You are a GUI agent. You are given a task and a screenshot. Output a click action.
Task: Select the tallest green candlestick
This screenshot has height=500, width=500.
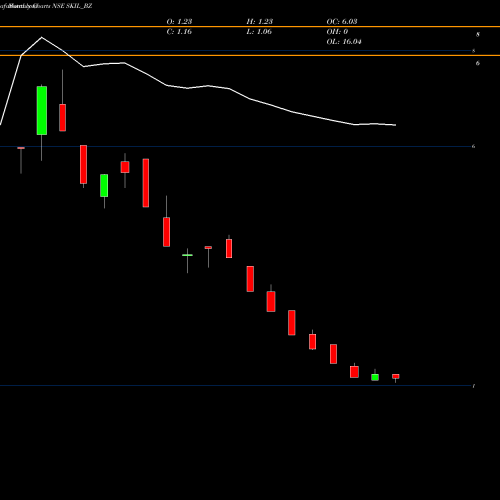[x=42, y=110]
